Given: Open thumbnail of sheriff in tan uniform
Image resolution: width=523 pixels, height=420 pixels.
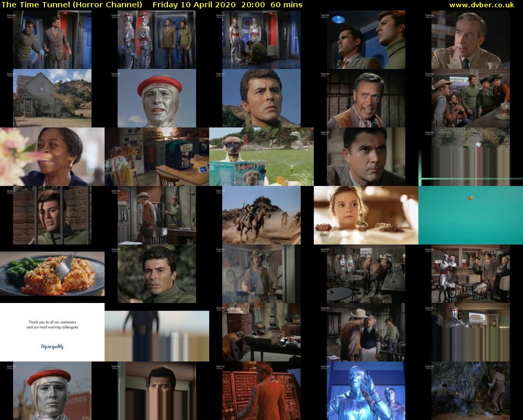Looking at the screenshot, I should (471, 40).
